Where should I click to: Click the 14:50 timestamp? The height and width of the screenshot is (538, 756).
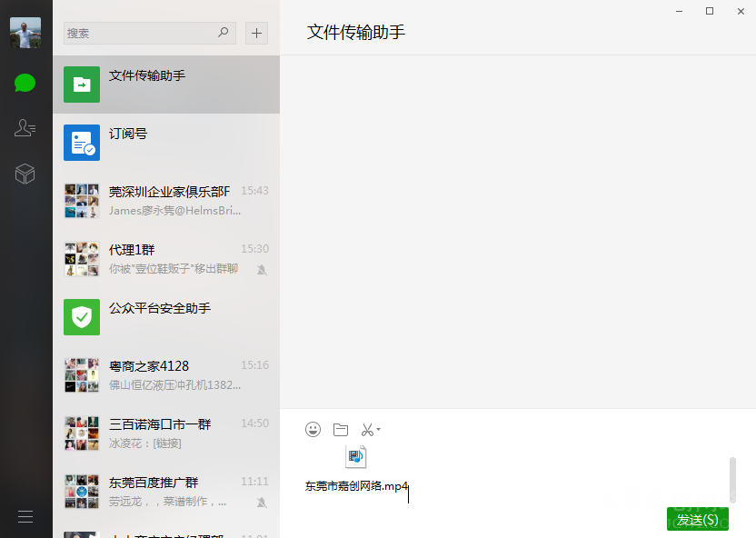tap(254, 423)
